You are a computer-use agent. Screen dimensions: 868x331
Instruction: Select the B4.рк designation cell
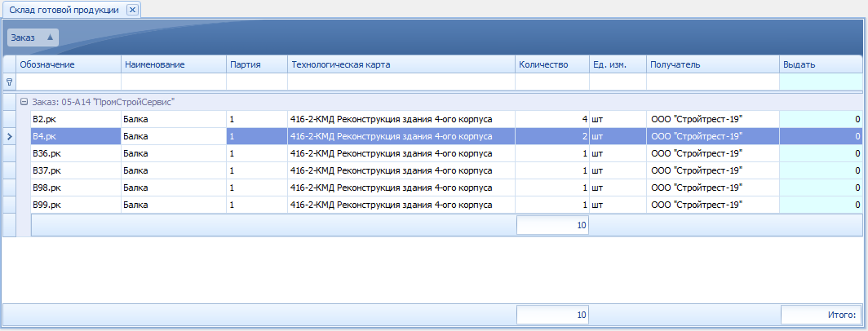pyautogui.click(x=76, y=136)
